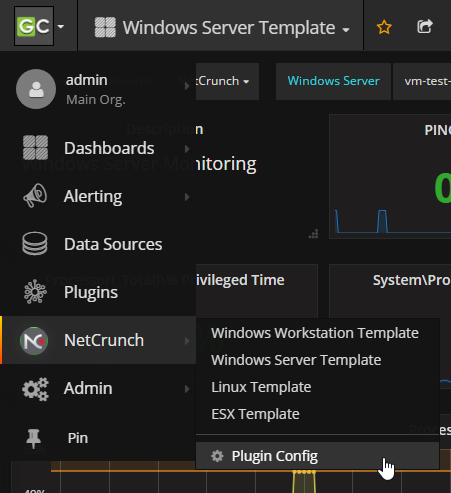Click the System\Pro panel title
This screenshot has height=493, width=451.
coord(412,280)
